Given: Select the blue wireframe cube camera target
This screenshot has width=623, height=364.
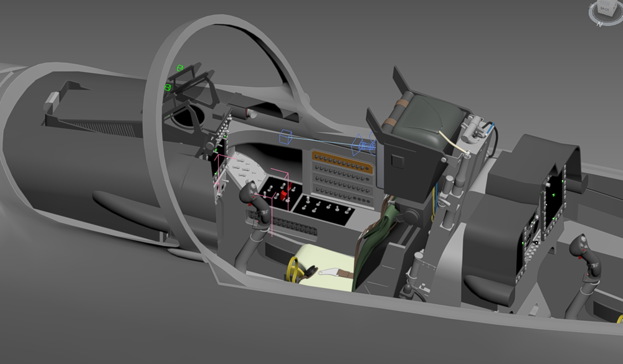Looking at the screenshot, I should tap(285, 137).
